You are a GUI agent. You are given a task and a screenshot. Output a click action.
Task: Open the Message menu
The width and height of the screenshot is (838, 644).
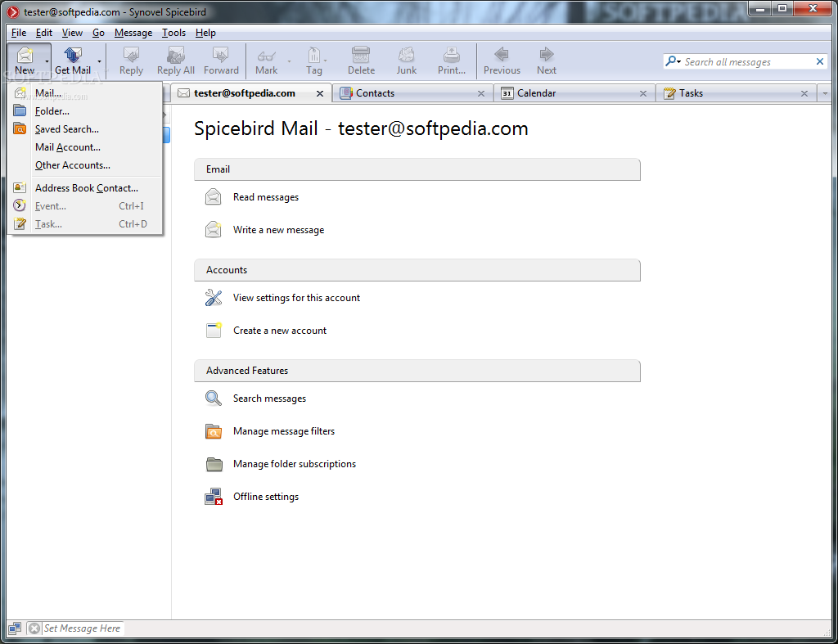click(133, 33)
